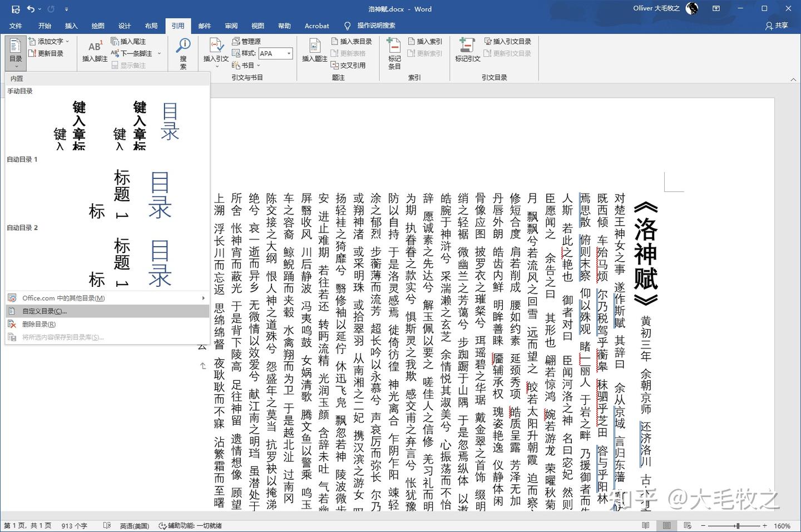Switch to the 插入 ribbon tab
The height and width of the screenshot is (532, 801).
(x=71, y=26)
